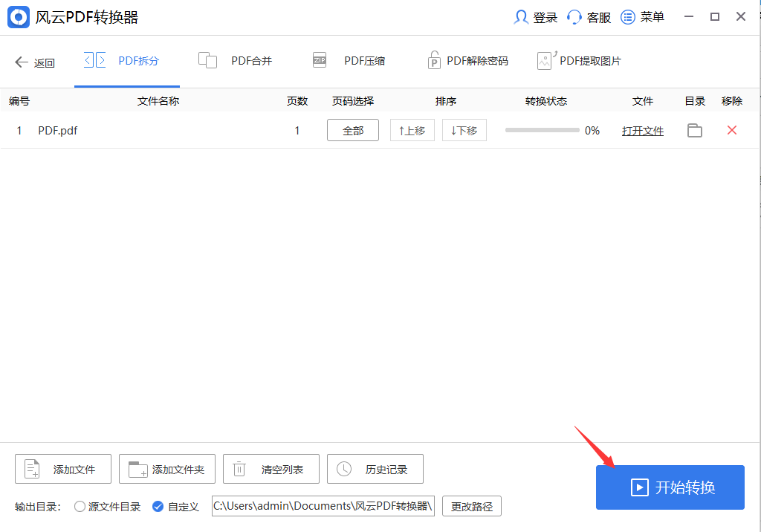This screenshot has width=761, height=532.
Task: Click the 页数 column header
Action: (x=297, y=101)
